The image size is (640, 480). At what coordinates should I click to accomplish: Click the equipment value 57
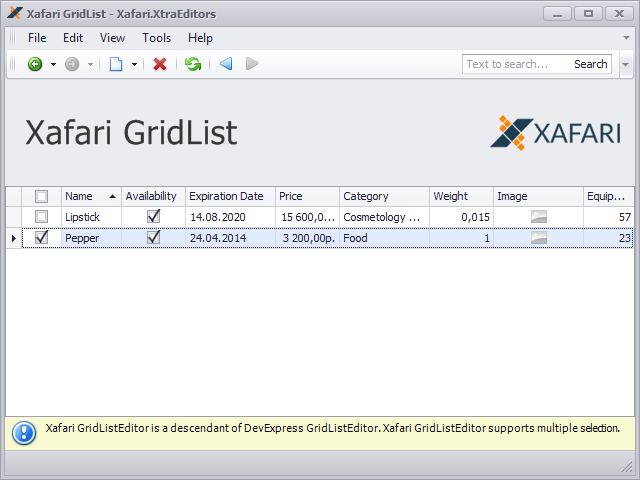point(609,217)
